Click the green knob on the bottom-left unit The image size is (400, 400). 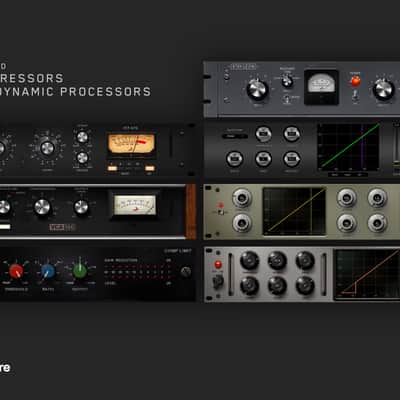point(80,271)
